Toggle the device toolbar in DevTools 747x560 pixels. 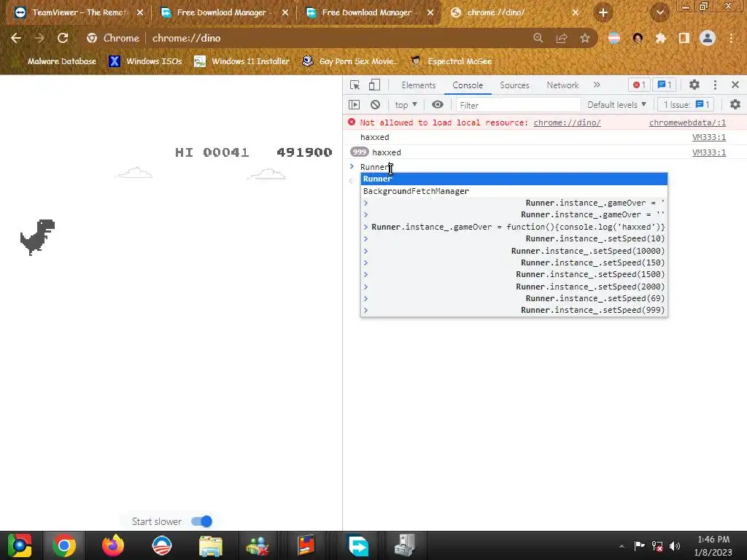(x=374, y=85)
